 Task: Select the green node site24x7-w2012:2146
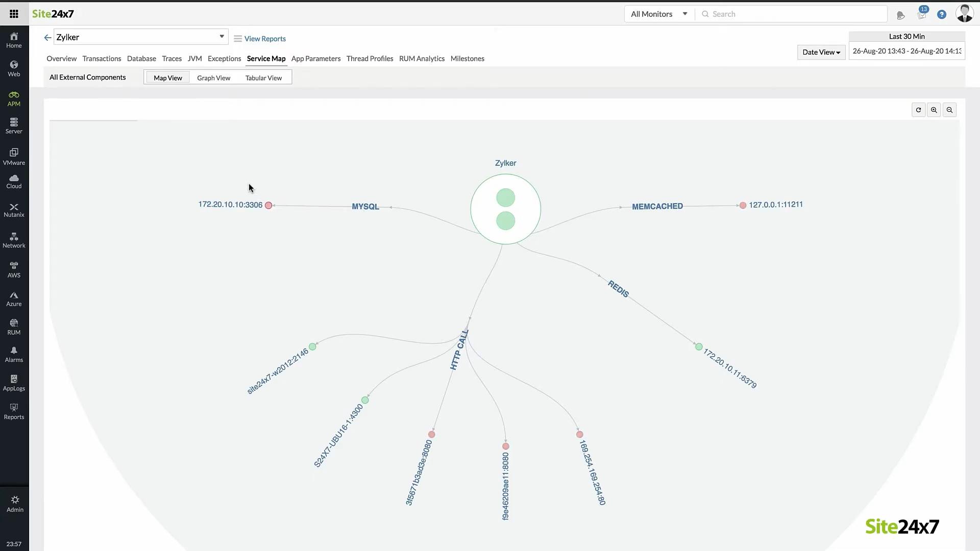[x=312, y=346]
